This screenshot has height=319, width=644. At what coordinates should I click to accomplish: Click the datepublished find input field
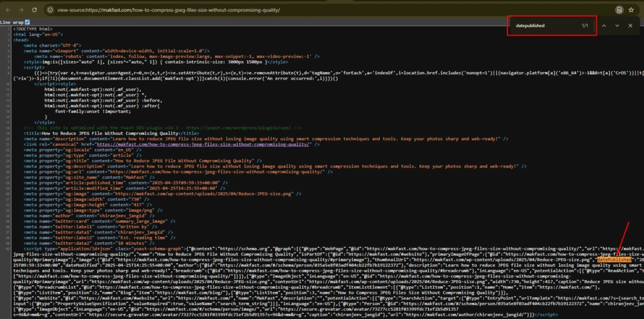tap(544, 25)
